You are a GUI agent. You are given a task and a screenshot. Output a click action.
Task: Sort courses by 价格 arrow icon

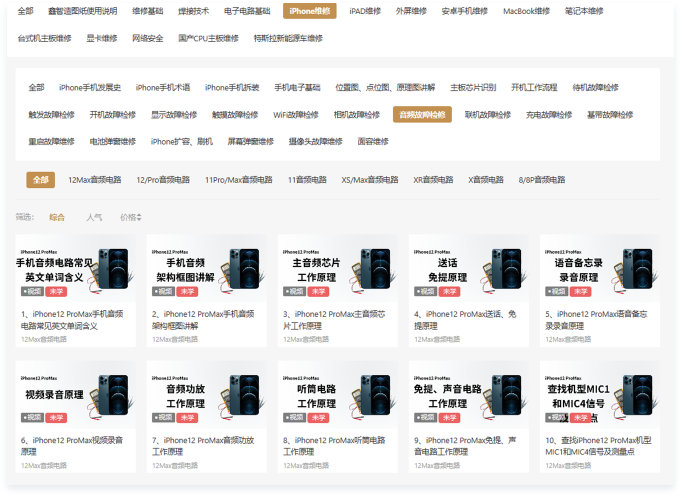coord(139,217)
